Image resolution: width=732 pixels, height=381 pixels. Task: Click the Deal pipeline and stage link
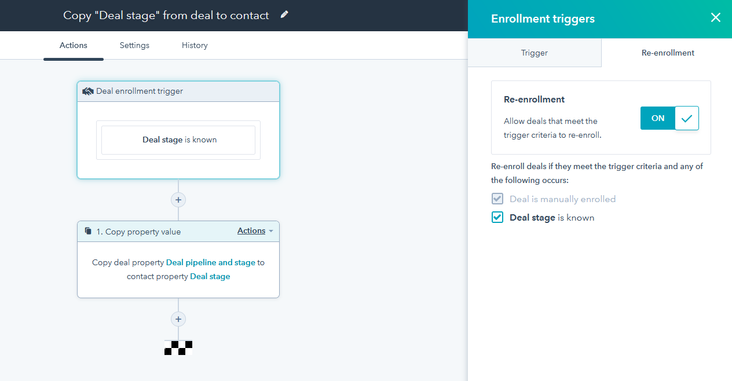(x=211, y=262)
